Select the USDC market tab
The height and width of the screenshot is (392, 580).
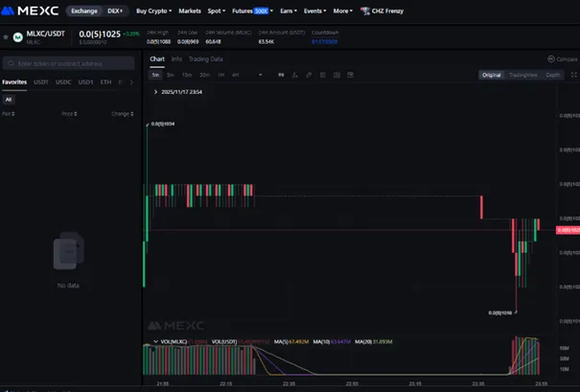(x=63, y=82)
